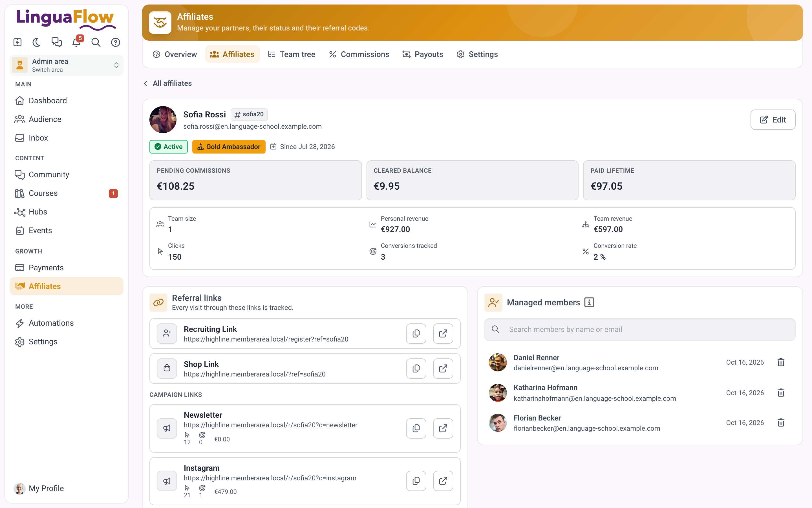The image size is (812, 508).
Task: Open Settings in sidebar
Action: 67,342
